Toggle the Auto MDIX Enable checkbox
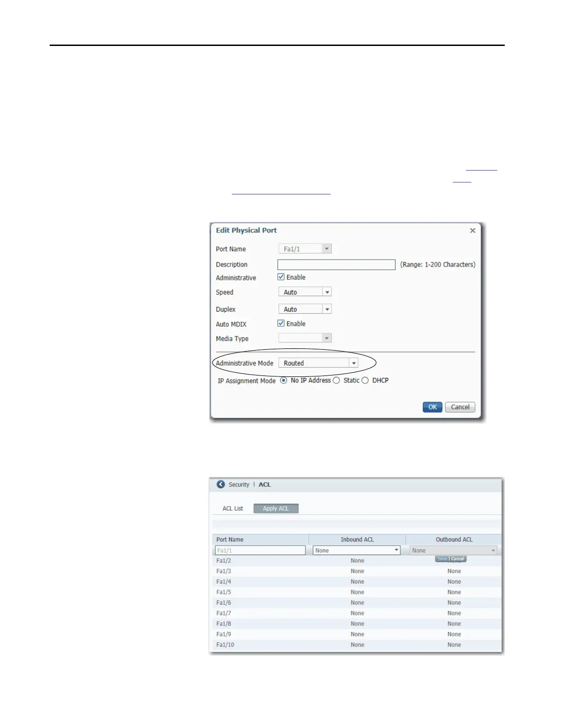The image size is (563, 728). (x=281, y=324)
